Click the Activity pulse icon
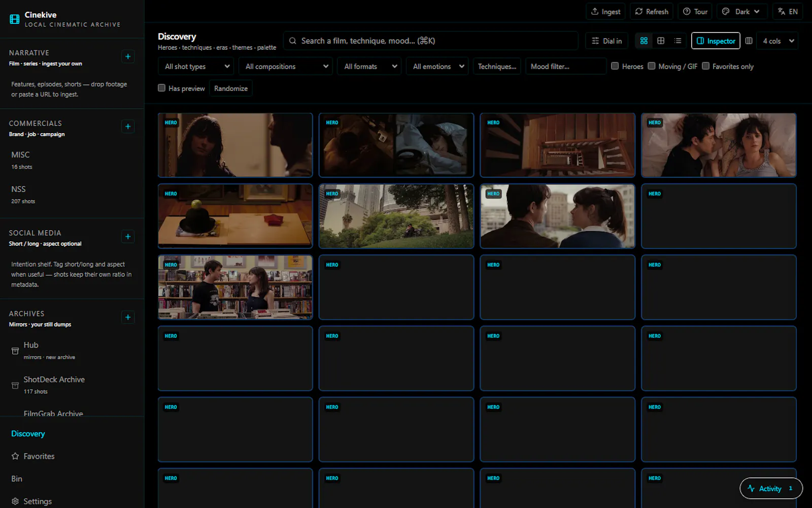This screenshot has height=508, width=812. click(x=751, y=488)
